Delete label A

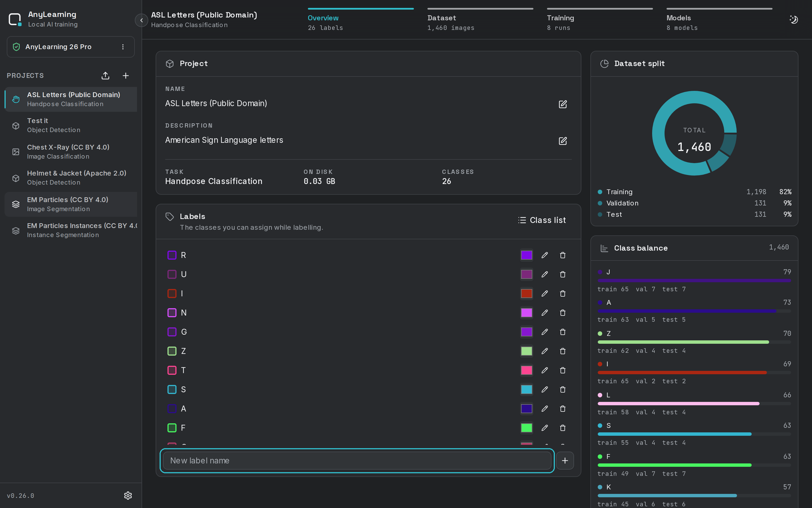click(563, 409)
